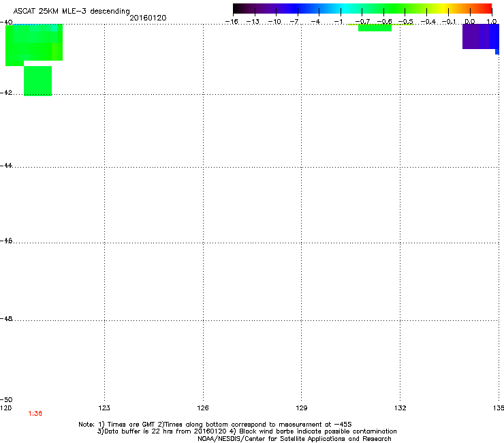
Task: Select the color bar label -7
Action: (x=294, y=22)
